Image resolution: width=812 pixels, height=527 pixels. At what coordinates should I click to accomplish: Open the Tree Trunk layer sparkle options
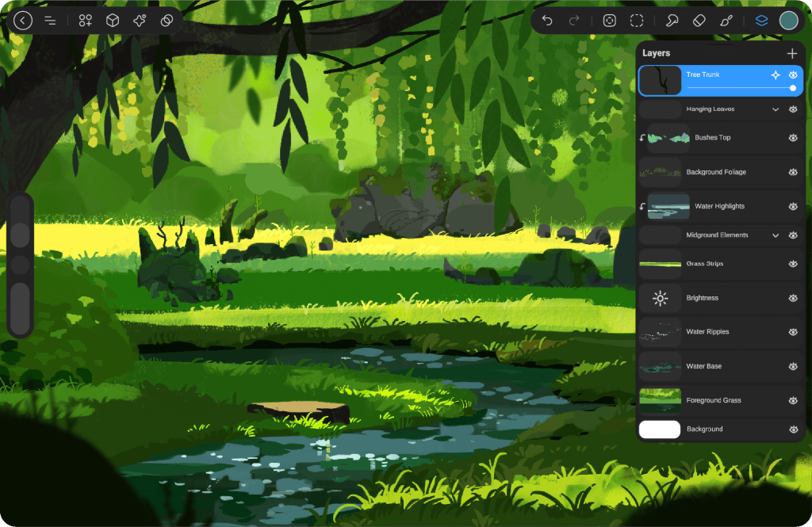coord(776,74)
